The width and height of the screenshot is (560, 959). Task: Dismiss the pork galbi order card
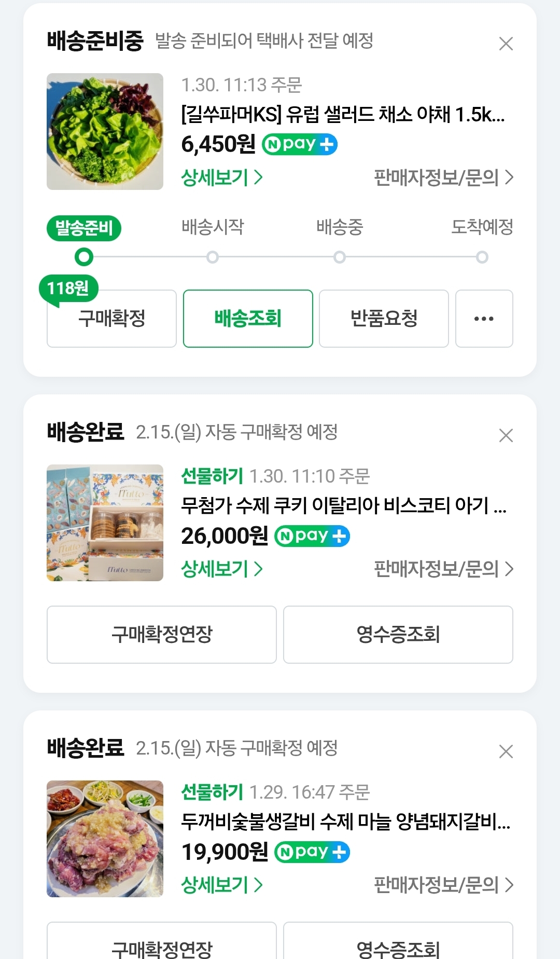coord(506,751)
